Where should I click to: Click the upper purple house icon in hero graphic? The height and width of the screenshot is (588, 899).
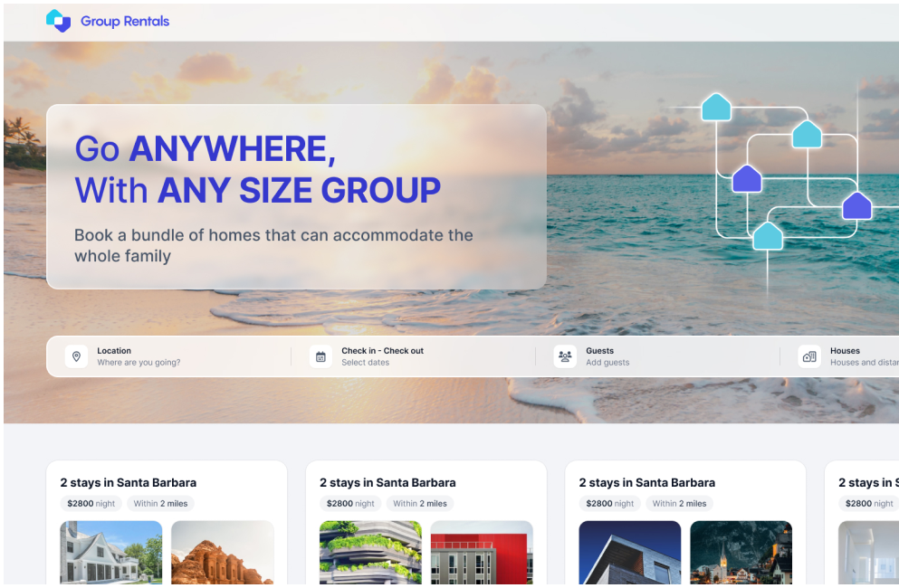click(x=747, y=179)
